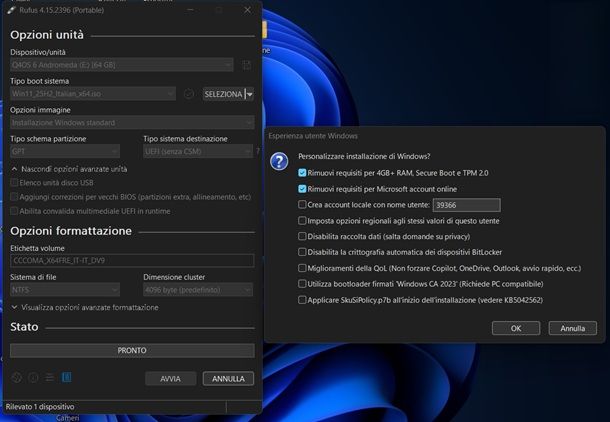
Task: Click OK in Esperienza utente Windows dialog
Action: [516, 328]
